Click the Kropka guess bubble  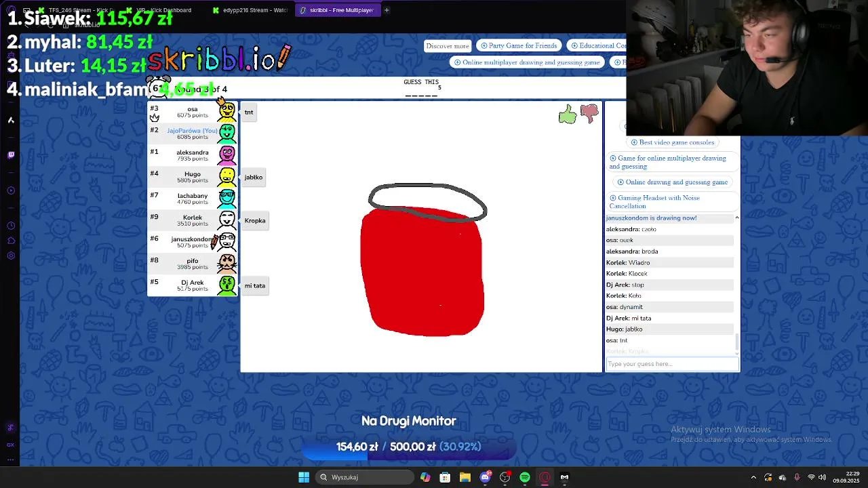[x=255, y=221]
